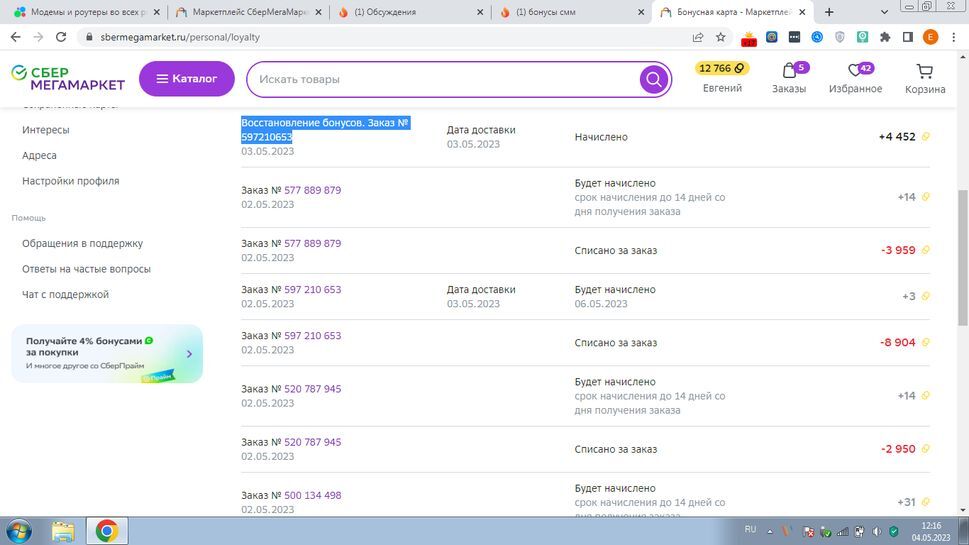Go back in browser history

(x=15, y=37)
